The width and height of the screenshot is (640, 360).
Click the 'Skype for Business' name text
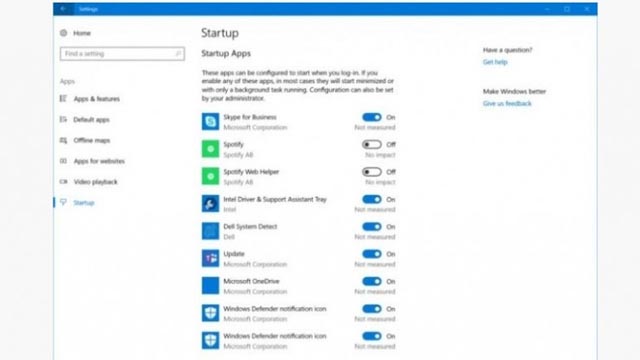pos(250,117)
